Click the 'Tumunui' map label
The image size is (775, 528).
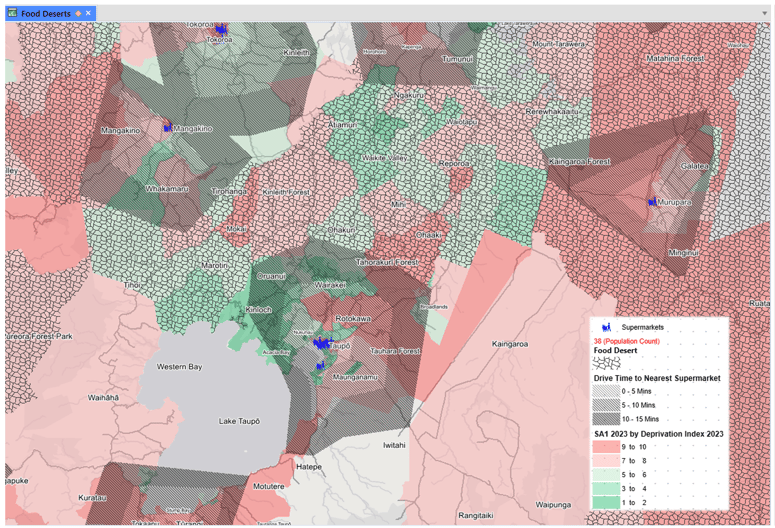coord(457,59)
